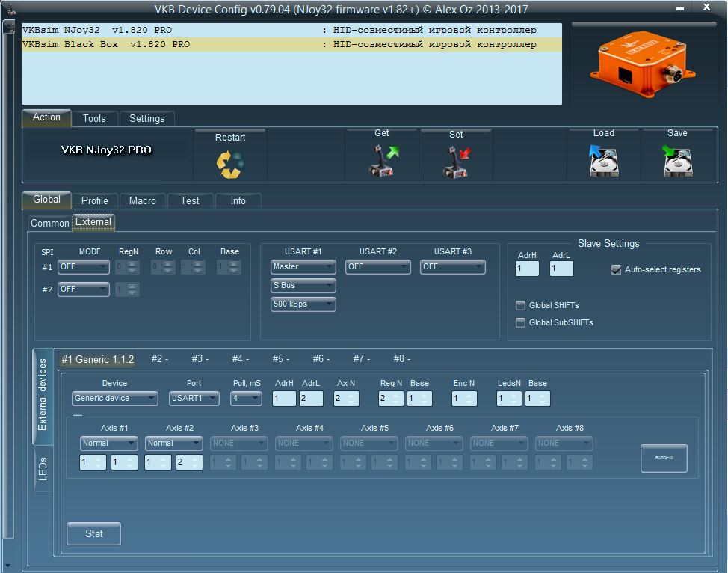This screenshot has width=728, height=573.
Task: Click the orange Black Box device image
Action: click(x=642, y=64)
